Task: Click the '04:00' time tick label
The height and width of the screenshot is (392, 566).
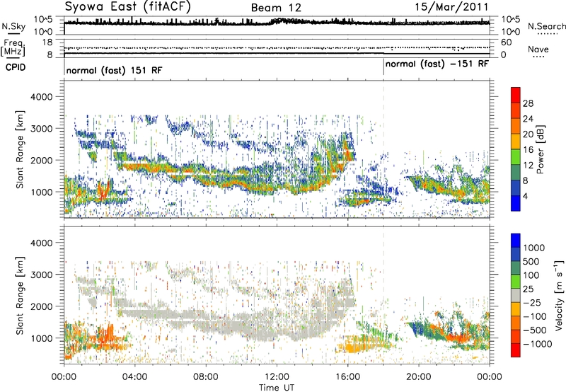Action: pos(134,377)
